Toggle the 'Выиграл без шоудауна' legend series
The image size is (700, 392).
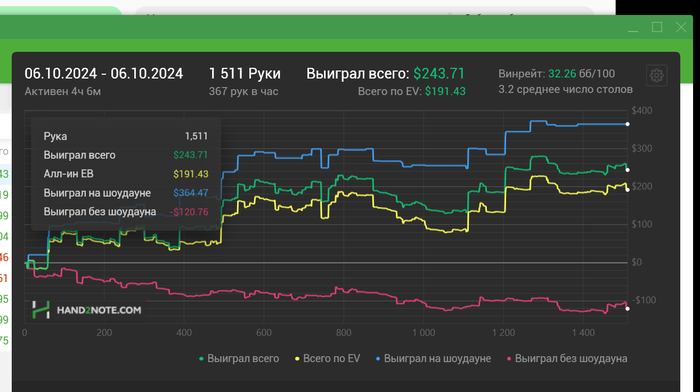(x=567, y=359)
